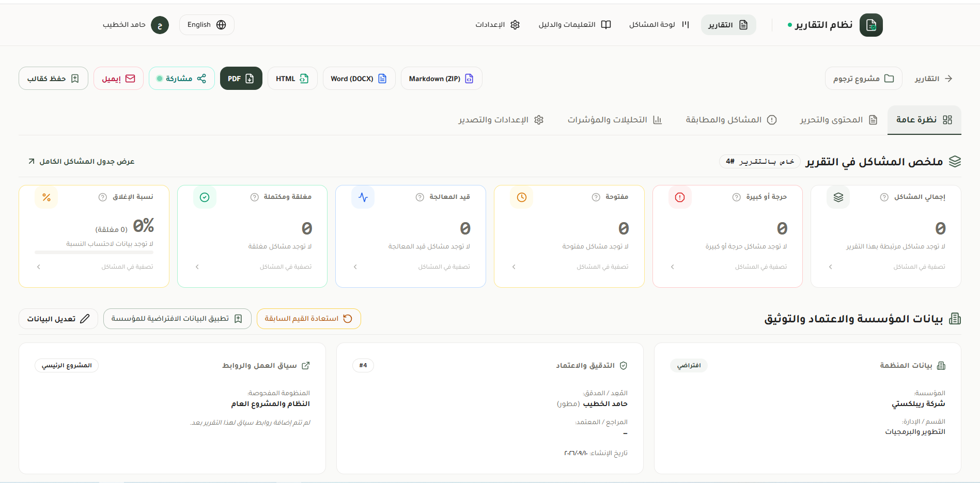Screen dimensions: 980x483
Task: Click the reports system logo icon
Action: click(871, 25)
